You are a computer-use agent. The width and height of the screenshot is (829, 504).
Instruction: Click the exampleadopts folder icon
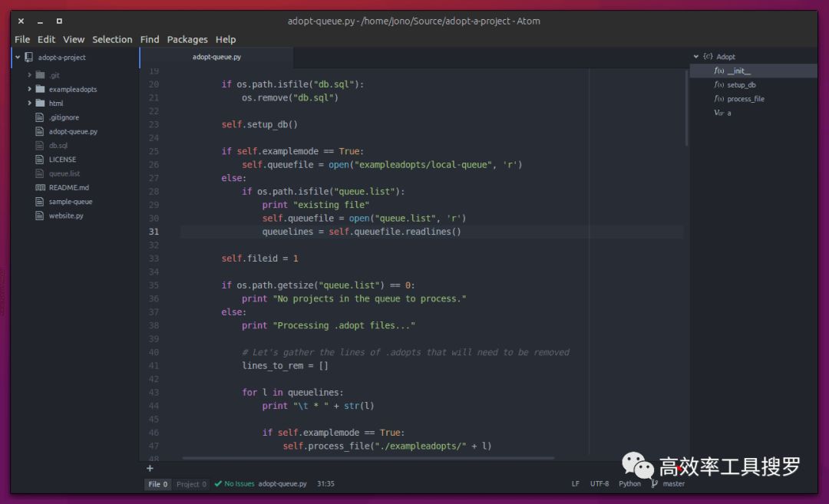click(40, 89)
